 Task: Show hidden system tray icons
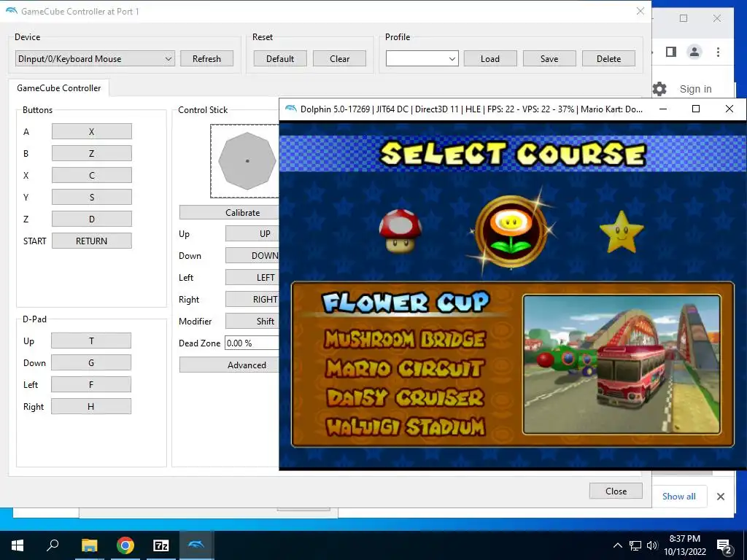[x=617, y=545]
